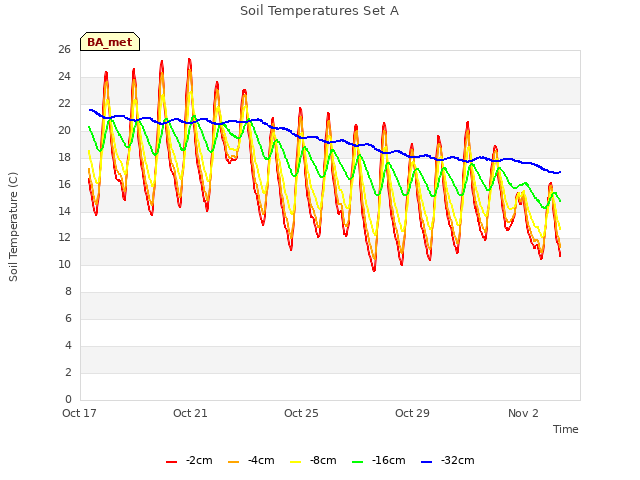This screenshot has width=640, height=480.
Task: Click the -32cm legend entry
Action: click(447, 460)
